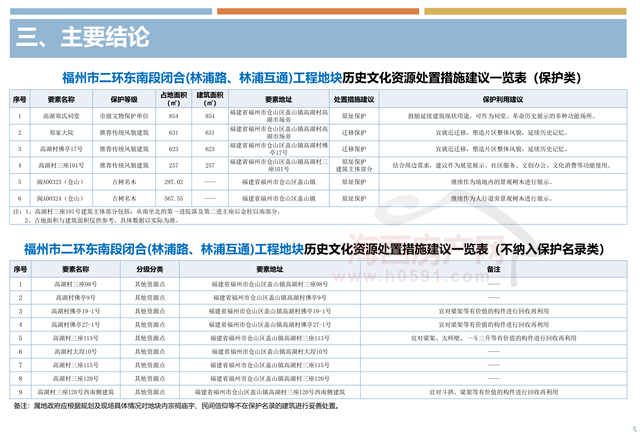Screen dimensions: 640x432
Task: Click the name cell '高湖村三座120号西南侧建筑'
Action: click(x=76, y=392)
